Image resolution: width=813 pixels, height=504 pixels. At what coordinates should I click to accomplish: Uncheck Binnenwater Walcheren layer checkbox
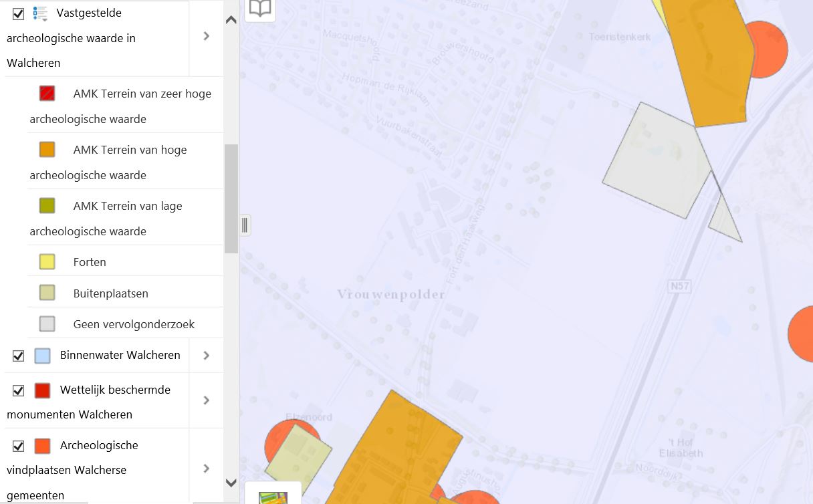pos(19,356)
